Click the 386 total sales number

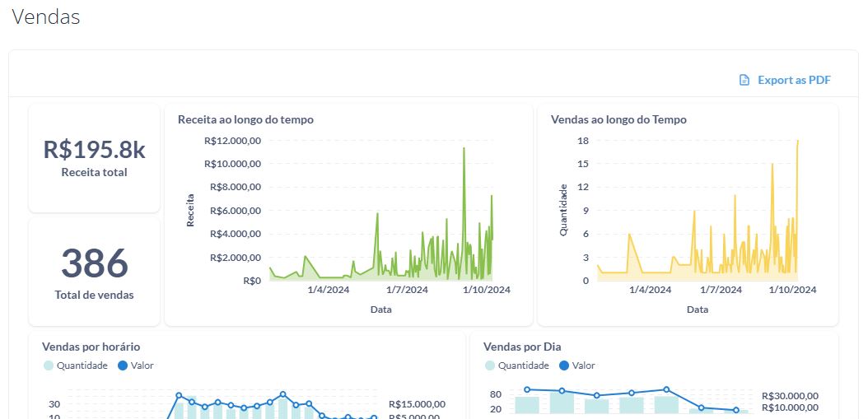94,263
